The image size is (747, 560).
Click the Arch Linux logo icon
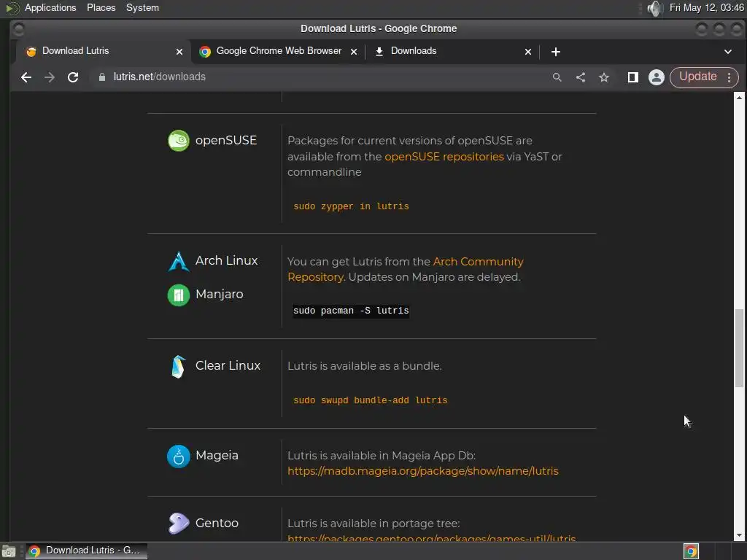pos(179,261)
